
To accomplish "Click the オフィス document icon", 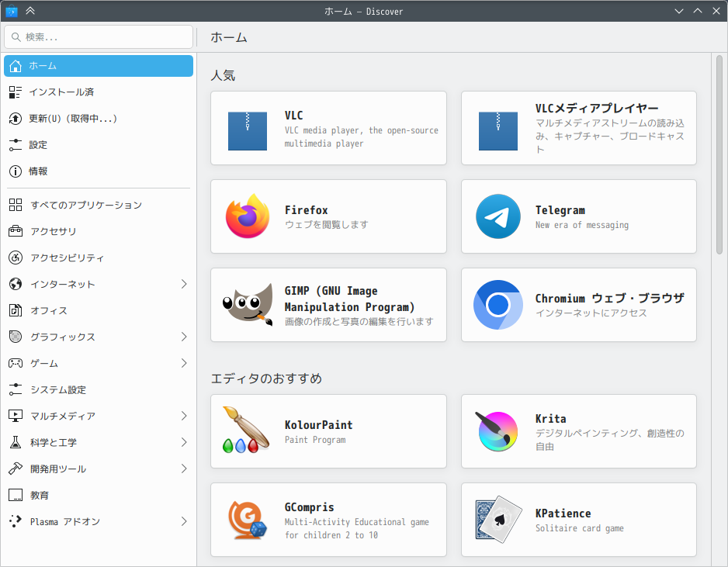I will click(16, 310).
